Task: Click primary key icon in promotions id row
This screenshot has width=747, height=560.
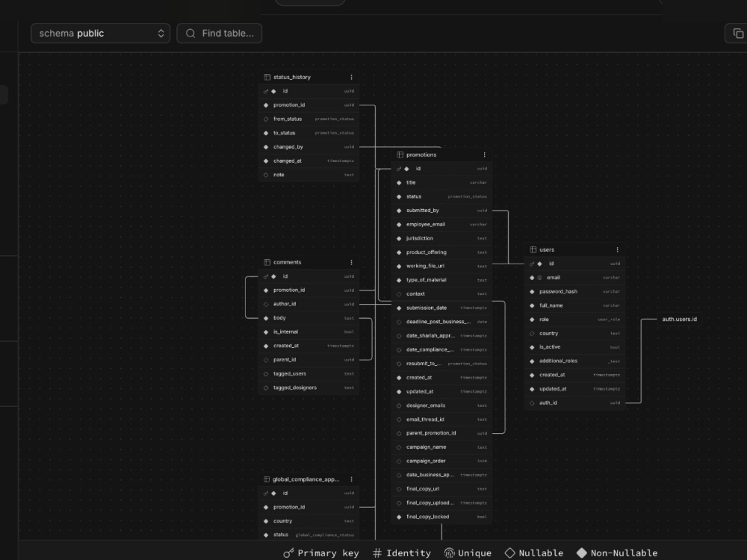Action: [x=399, y=169]
